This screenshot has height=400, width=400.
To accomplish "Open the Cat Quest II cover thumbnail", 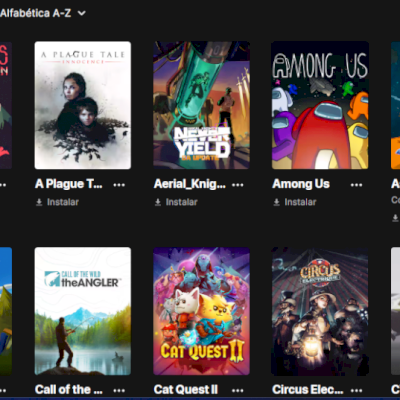I will tap(201, 311).
